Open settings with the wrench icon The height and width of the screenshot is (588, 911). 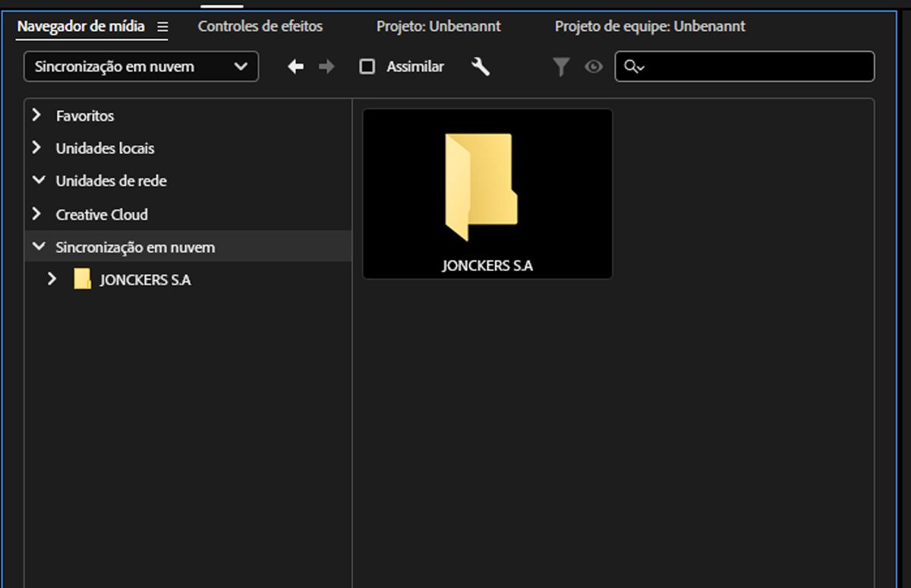(481, 67)
